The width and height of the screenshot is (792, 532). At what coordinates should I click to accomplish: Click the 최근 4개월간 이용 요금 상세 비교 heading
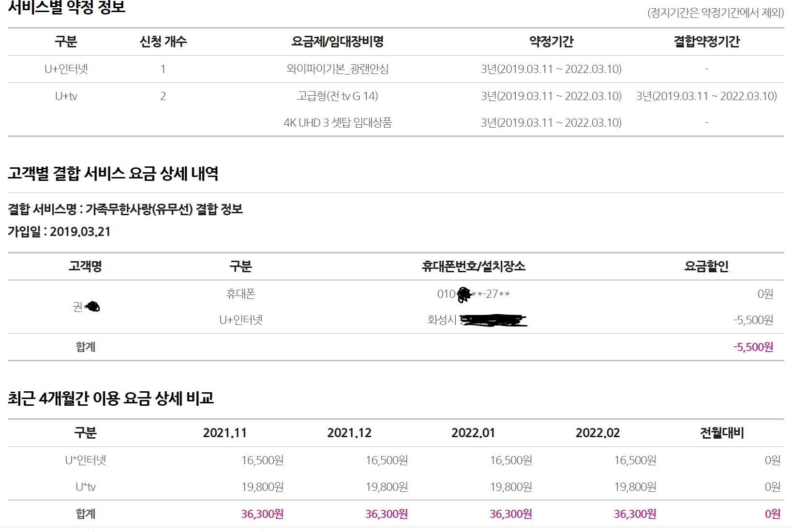pos(111,398)
